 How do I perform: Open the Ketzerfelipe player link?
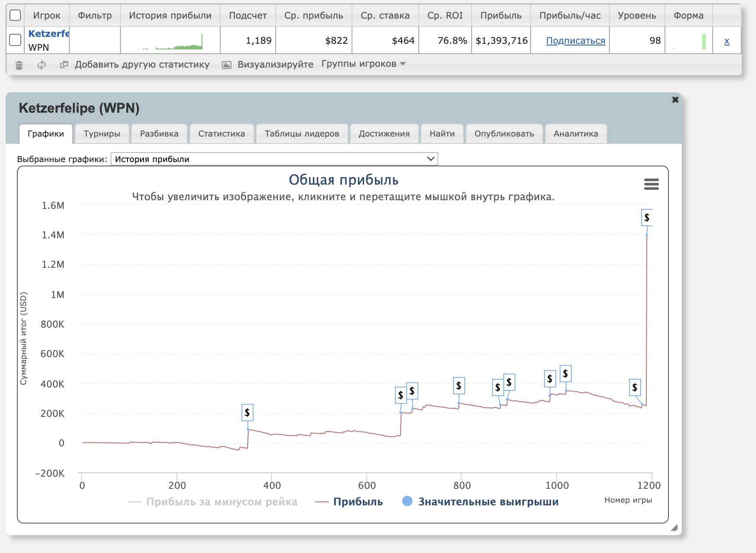coord(49,33)
